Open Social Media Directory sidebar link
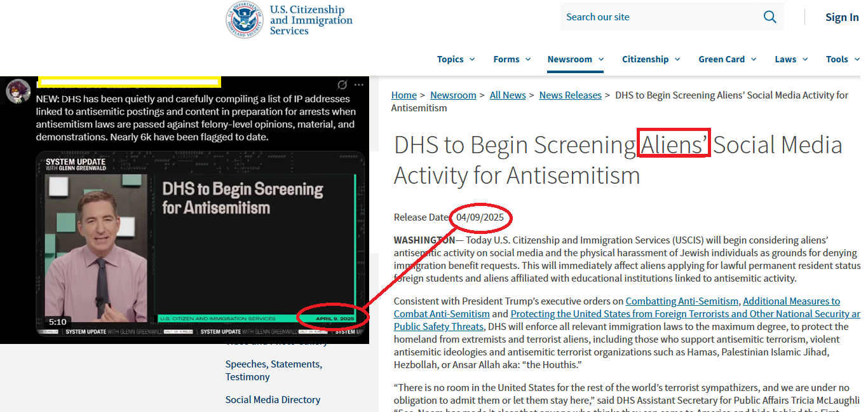The width and height of the screenshot is (868, 412). (273, 400)
